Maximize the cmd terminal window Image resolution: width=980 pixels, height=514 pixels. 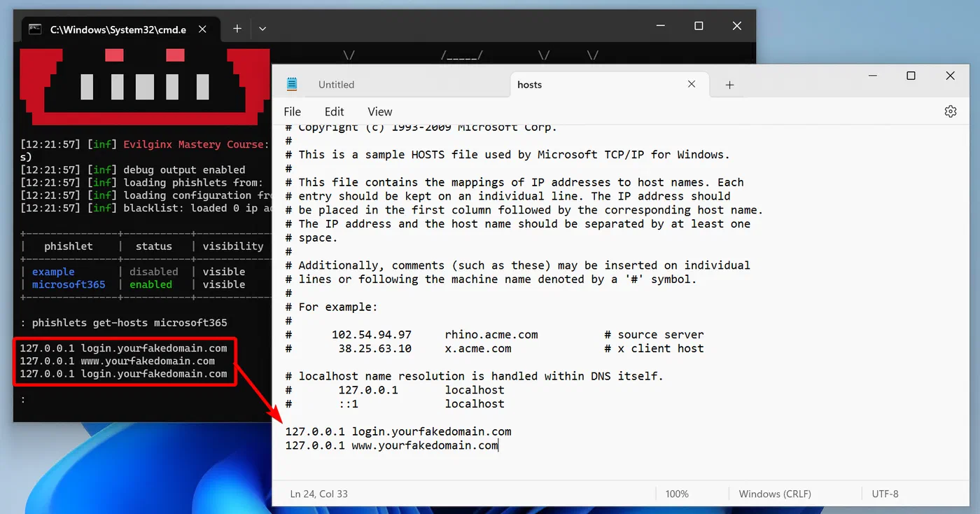tap(699, 26)
